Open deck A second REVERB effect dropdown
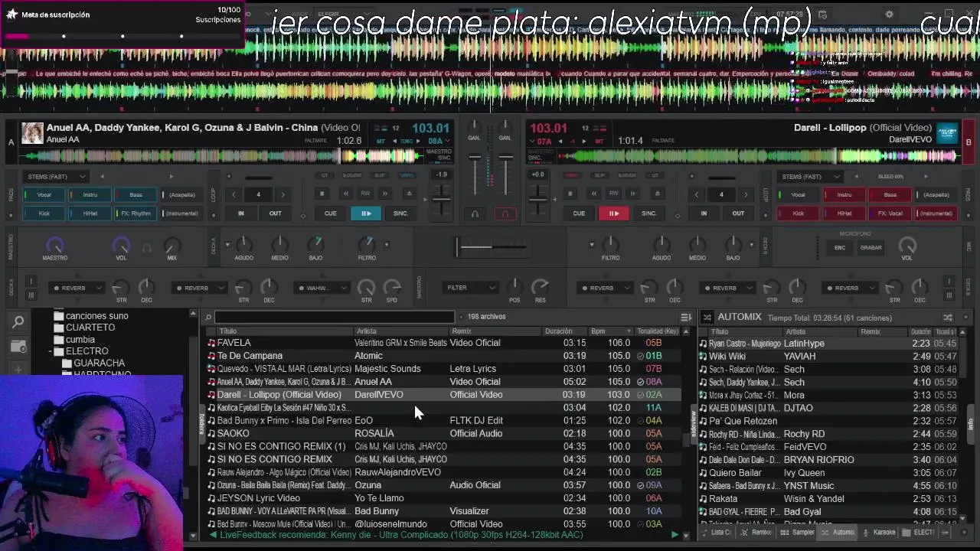 click(x=200, y=289)
